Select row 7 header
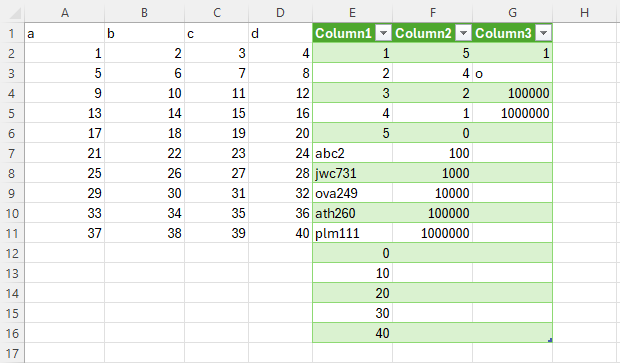 12,153
